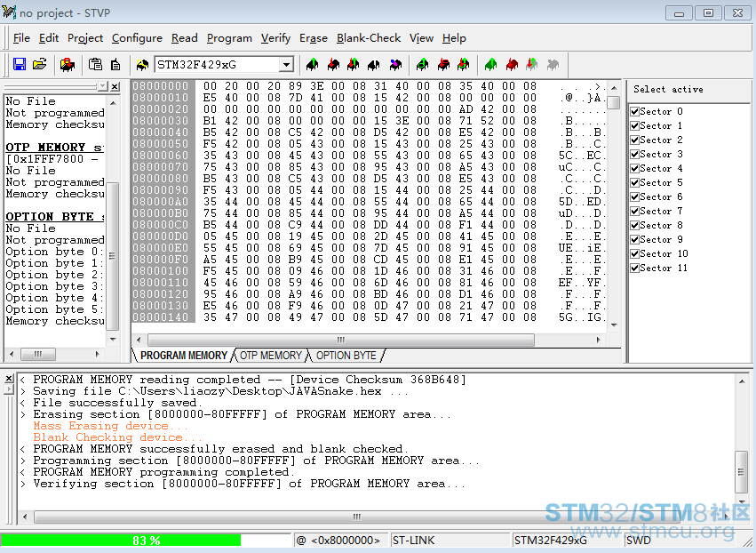Click the Open file folder icon

click(40, 64)
